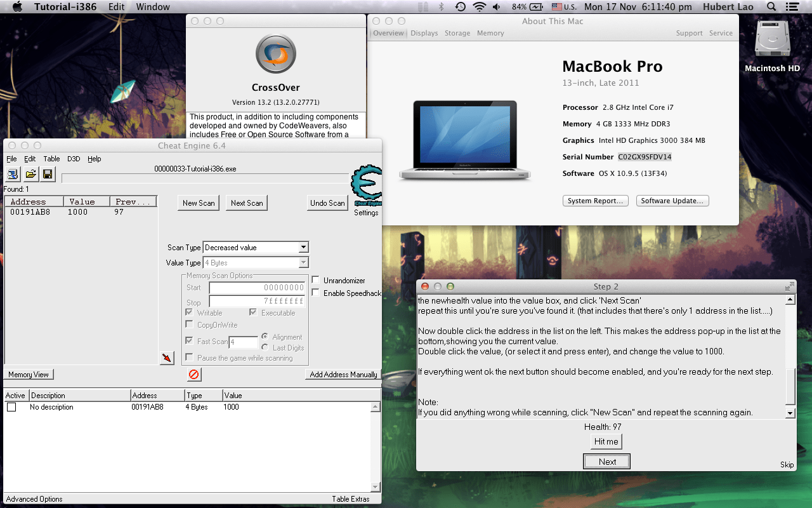This screenshot has height=508, width=812.
Task: Click the Next Scan button
Action: click(247, 203)
